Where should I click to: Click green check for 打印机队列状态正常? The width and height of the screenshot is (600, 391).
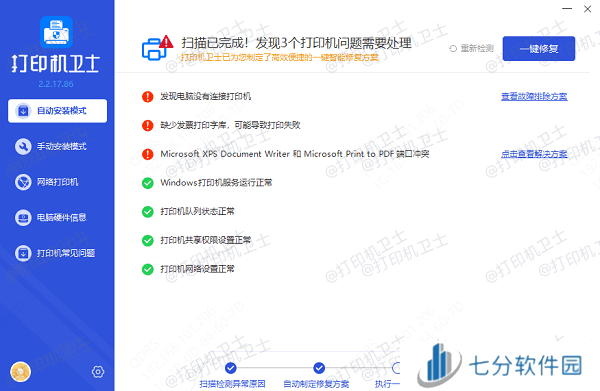click(148, 212)
